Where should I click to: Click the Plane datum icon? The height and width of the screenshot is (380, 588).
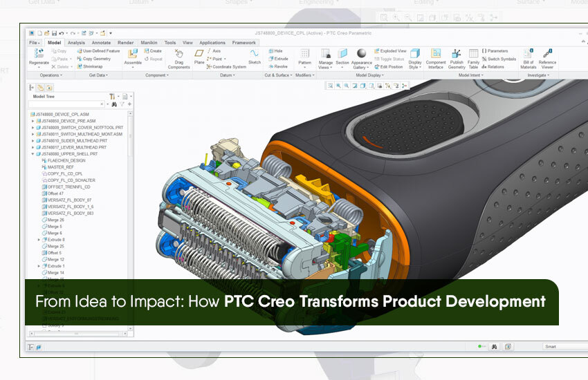click(199, 53)
